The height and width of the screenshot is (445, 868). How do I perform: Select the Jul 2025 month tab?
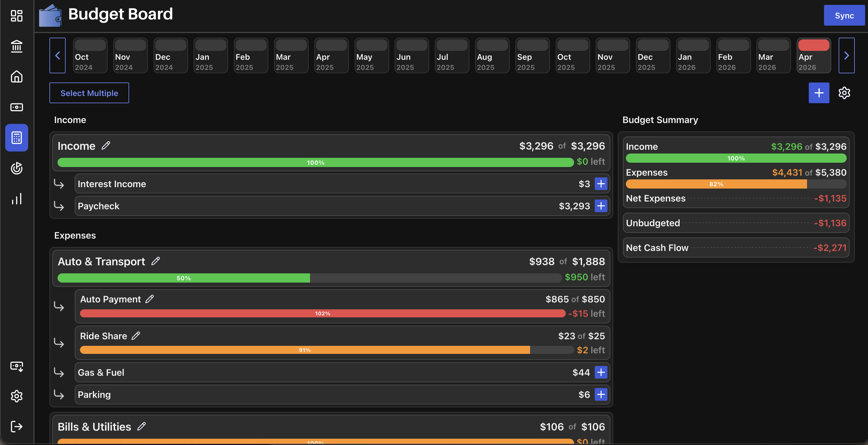(452, 55)
